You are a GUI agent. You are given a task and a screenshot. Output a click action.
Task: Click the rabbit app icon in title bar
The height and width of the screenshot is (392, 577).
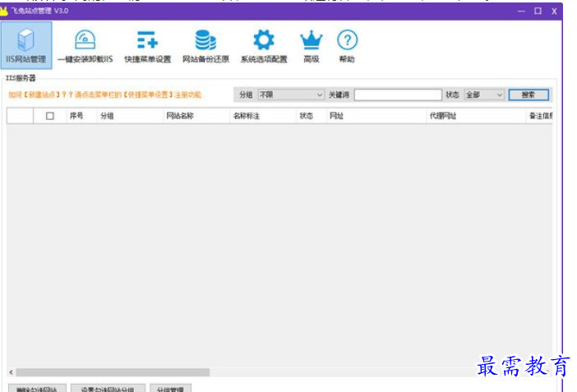click(5, 11)
